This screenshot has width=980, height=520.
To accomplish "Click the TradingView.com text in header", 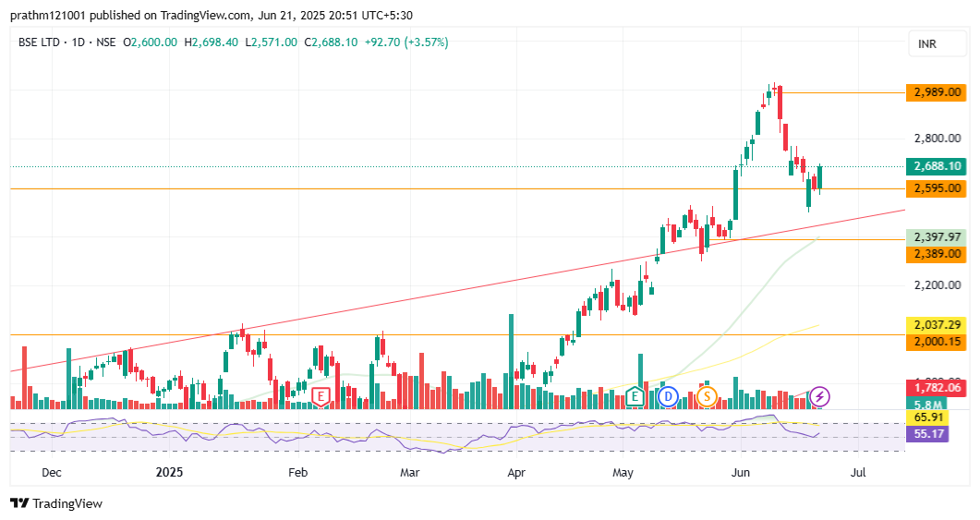I will point(205,15).
